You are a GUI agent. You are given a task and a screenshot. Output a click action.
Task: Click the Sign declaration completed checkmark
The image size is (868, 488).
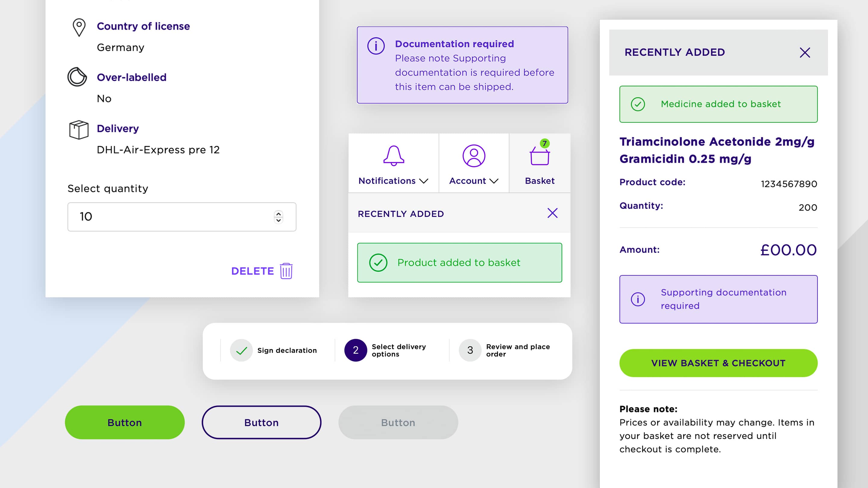click(241, 350)
